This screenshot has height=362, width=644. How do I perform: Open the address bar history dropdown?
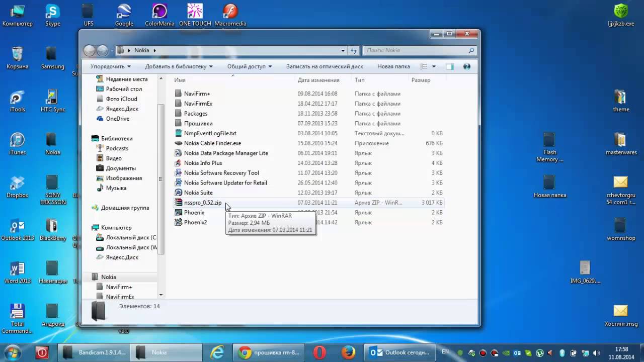coord(343,50)
